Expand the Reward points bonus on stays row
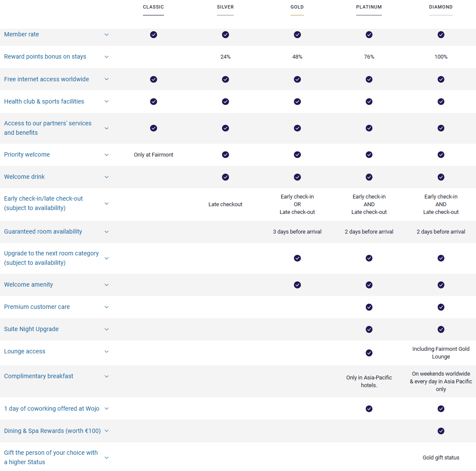This screenshot has height=471, width=476. coord(107,57)
